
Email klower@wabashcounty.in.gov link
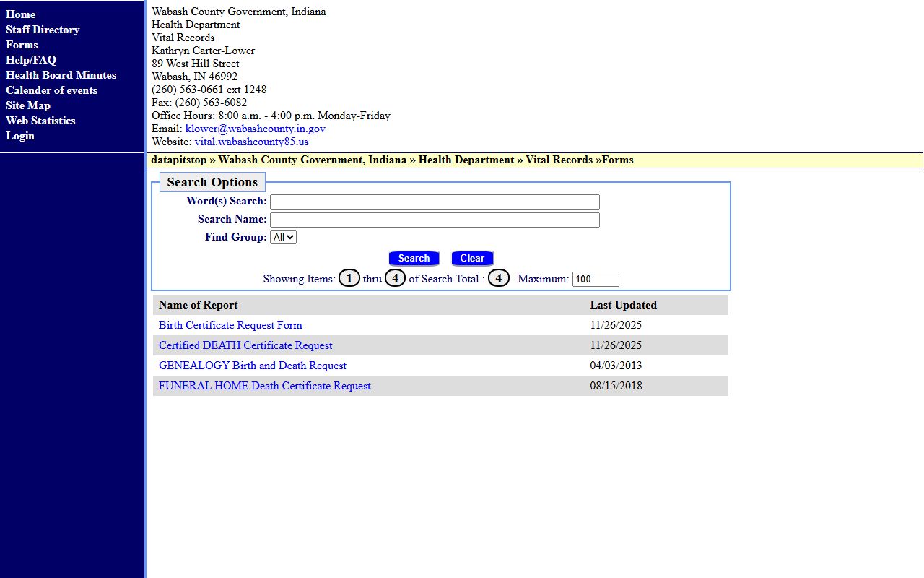click(255, 129)
